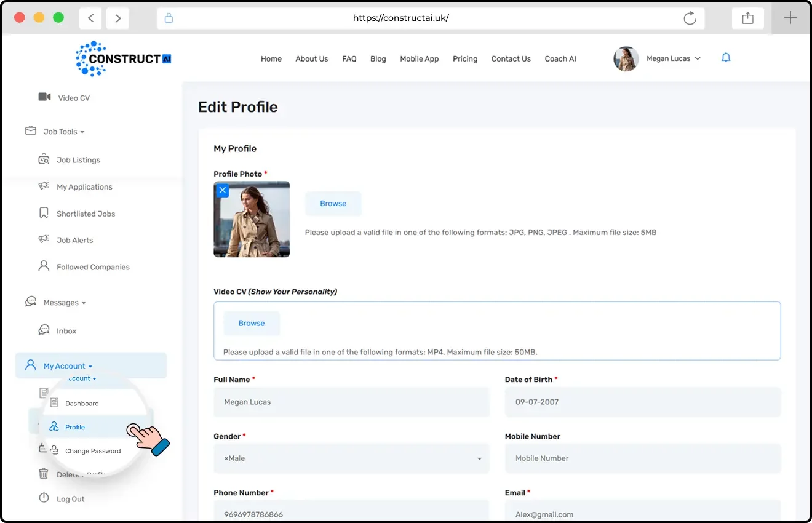Collapse the Messages section

(64, 303)
